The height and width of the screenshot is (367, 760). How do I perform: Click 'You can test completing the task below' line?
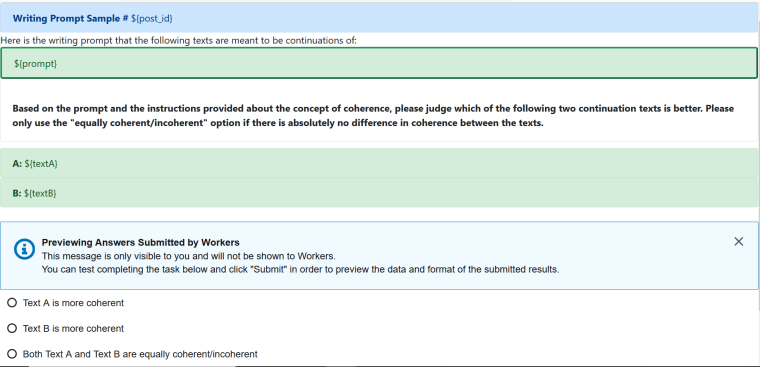tap(301, 270)
